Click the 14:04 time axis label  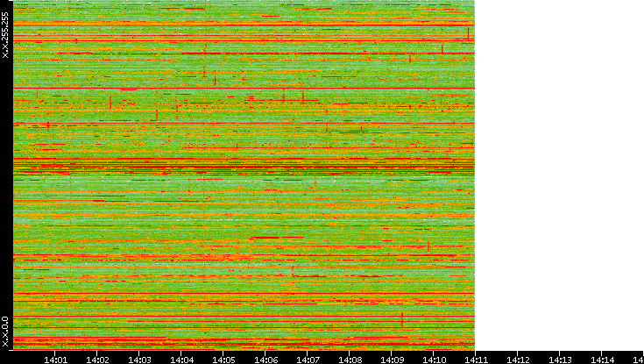(181, 360)
